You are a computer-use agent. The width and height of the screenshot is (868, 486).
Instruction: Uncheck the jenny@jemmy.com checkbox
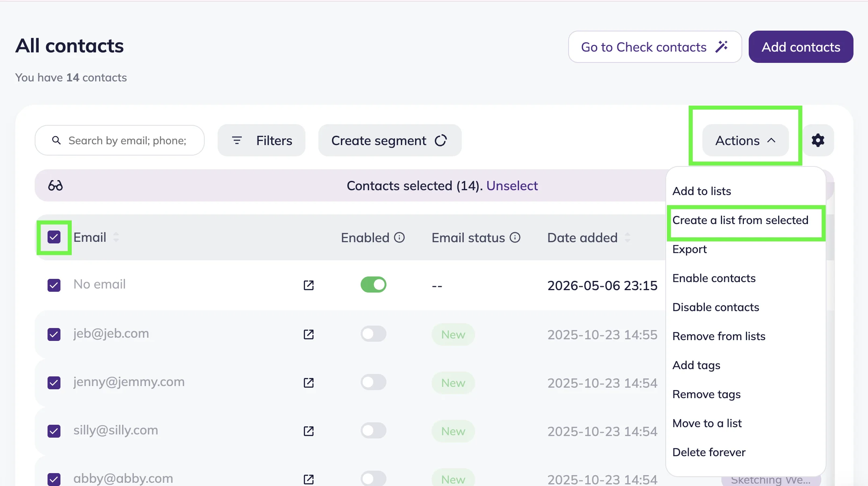pos(54,383)
